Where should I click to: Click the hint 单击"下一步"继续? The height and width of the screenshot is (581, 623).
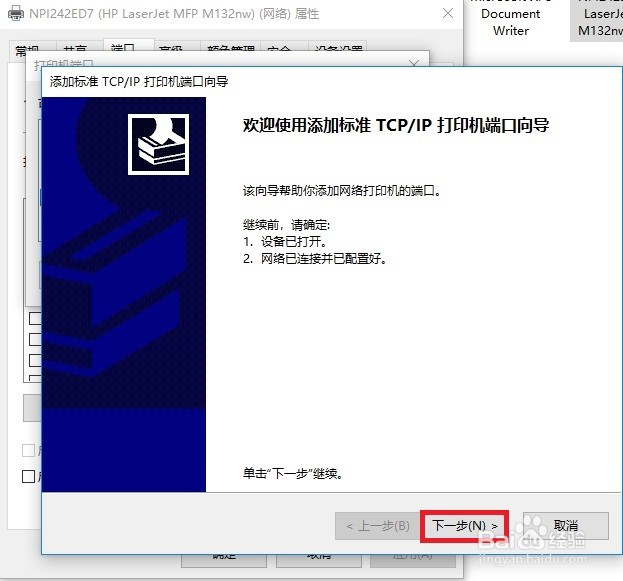[293, 473]
